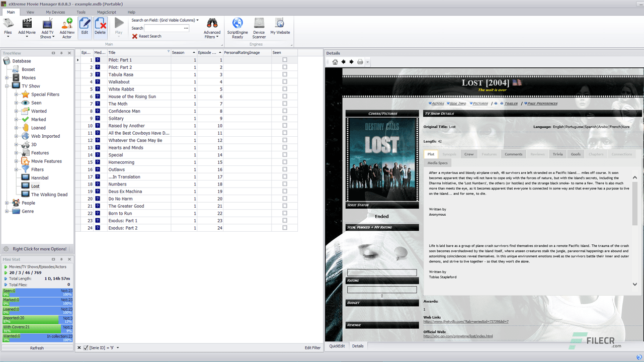Check the Seen box for Pilot: Part 1
Viewport: 644px width, 362px height.
point(284,59)
